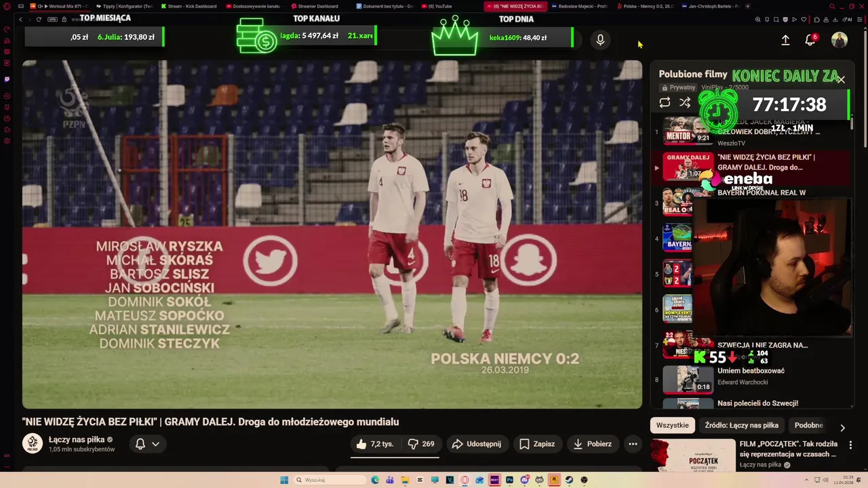Open Microsoft Edge from taskbar
868x488 pixels.
(x=375, y=480)
